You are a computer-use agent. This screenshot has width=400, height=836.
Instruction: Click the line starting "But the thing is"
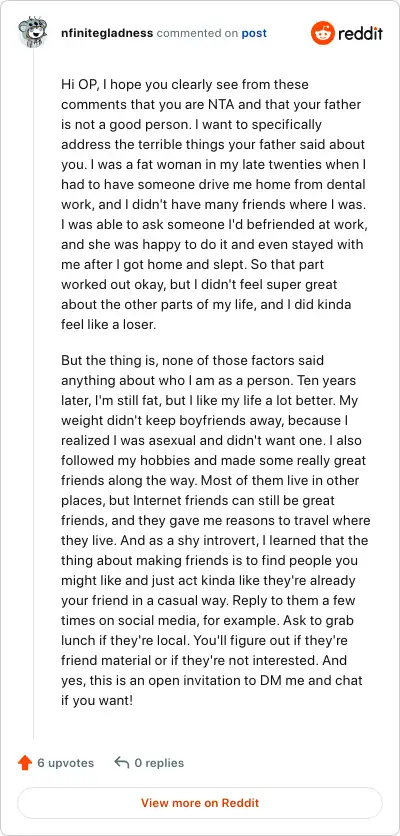click(193, 361)
